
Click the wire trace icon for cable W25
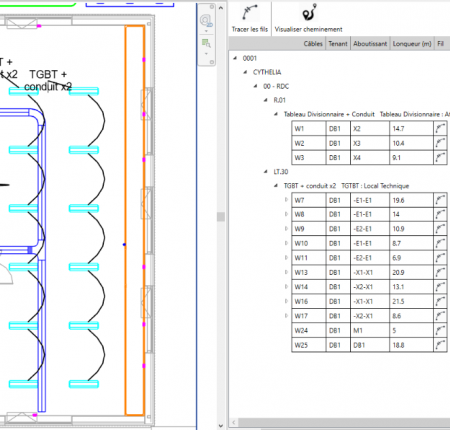coord(440,345)
